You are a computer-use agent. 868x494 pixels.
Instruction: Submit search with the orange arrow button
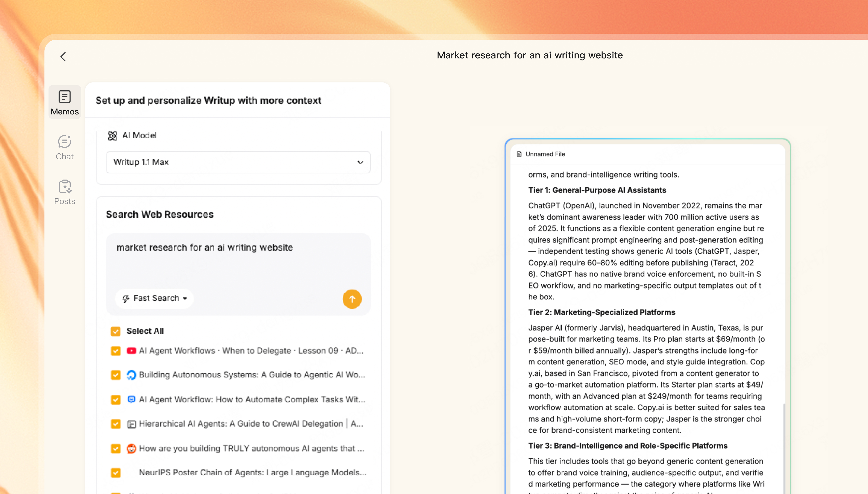(x=352, y=299)
